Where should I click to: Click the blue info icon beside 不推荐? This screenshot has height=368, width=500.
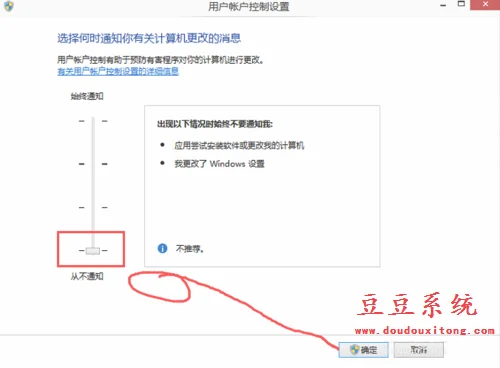[x=162, y=248]
